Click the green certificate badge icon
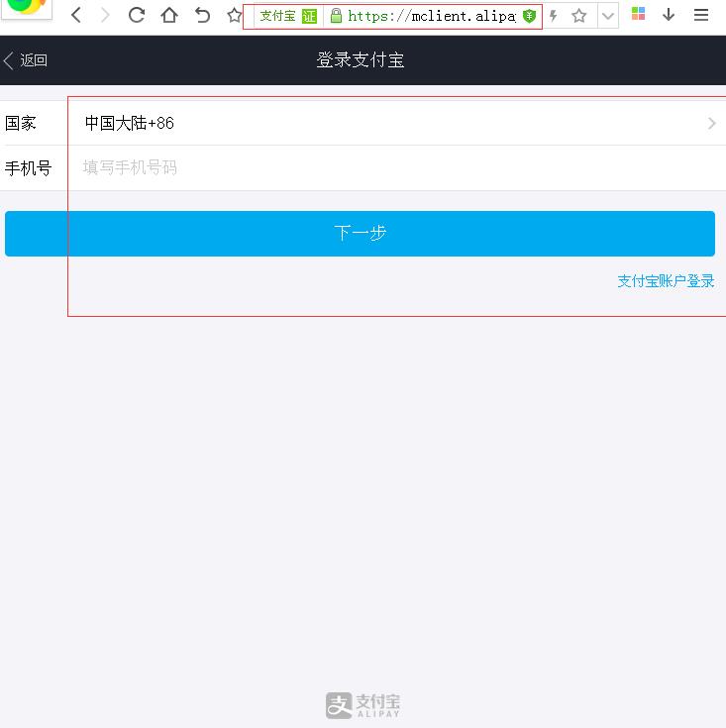Viewport: 726px width, 728px height. [x=310, y=16]
